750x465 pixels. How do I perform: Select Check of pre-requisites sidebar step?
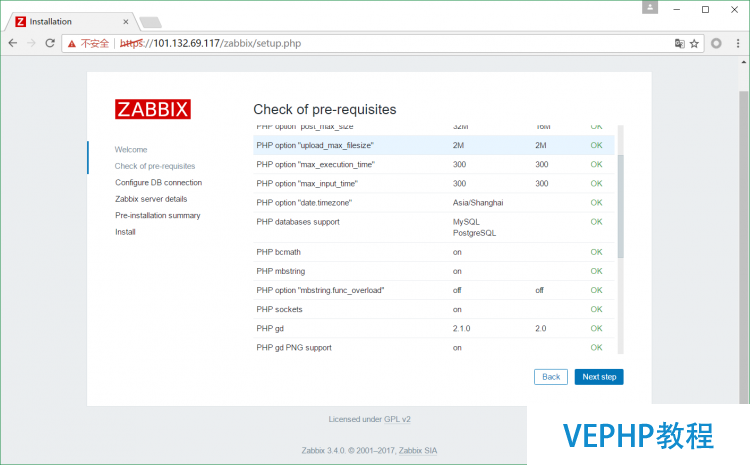155,166
